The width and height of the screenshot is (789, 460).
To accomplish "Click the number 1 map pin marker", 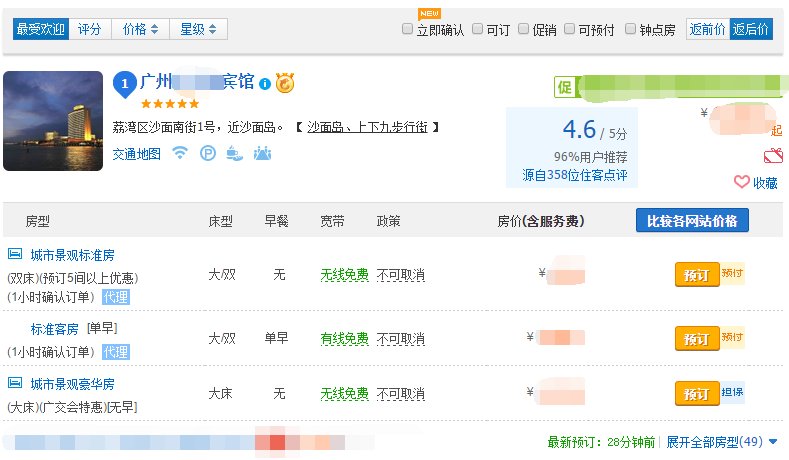I will [125, 85].
